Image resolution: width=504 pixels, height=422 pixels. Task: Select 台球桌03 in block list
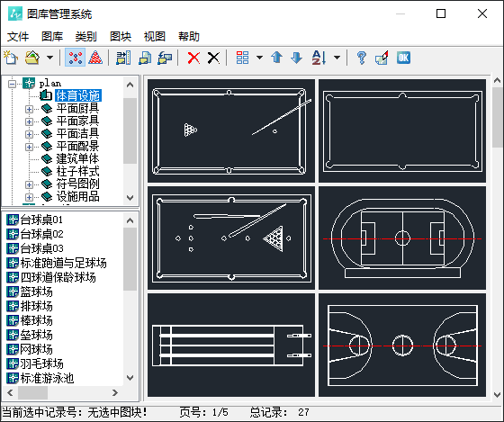click(41, 248)
